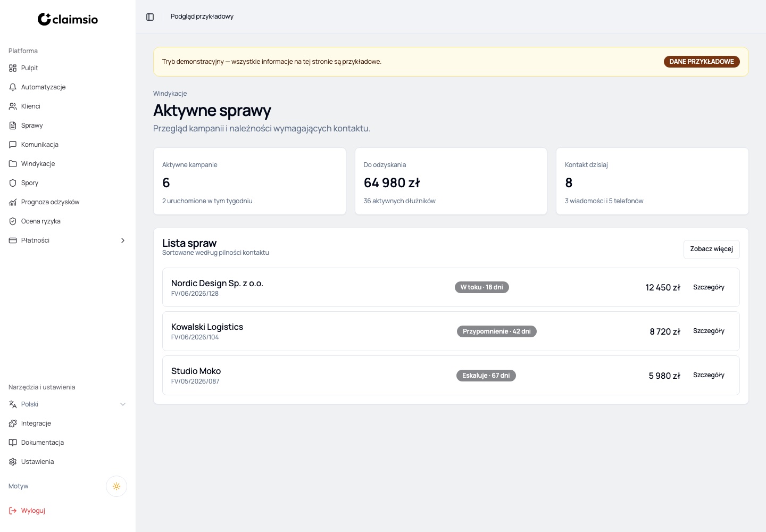766x532 pixels.
Task: Expand the Płatności submenu chevron
Action: pos(123,240)
